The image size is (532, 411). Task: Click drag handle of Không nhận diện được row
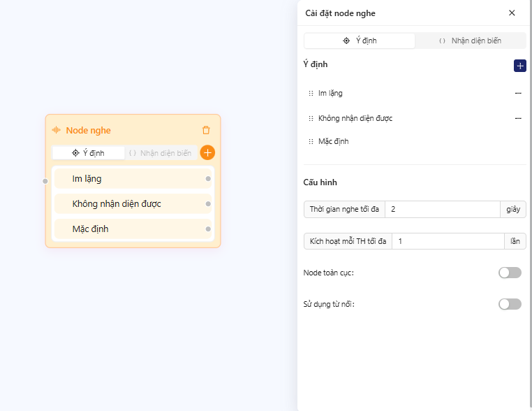click(311, 118)
